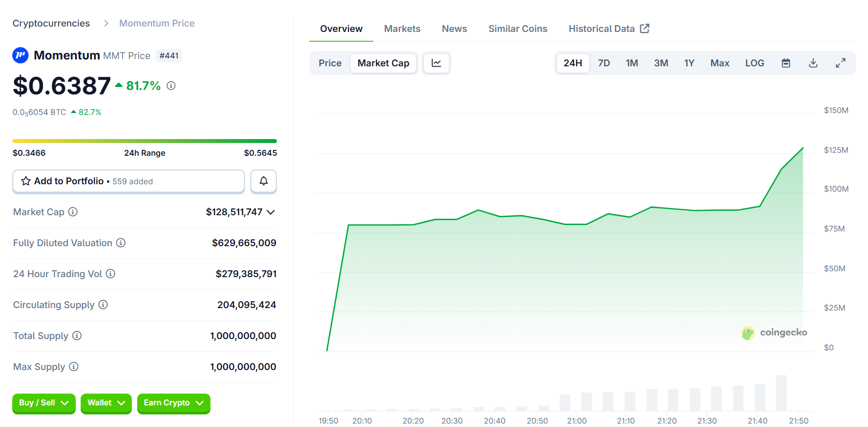Expand the chart to fullscreen
The height and width of the screenshot is (427, 868).
(x=840, y=63)
